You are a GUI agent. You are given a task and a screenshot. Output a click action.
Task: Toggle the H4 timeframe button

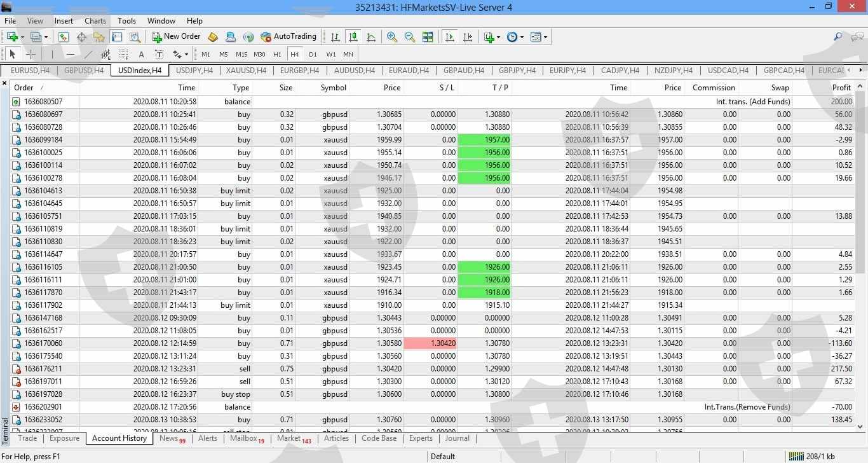[x=294, y=54]
